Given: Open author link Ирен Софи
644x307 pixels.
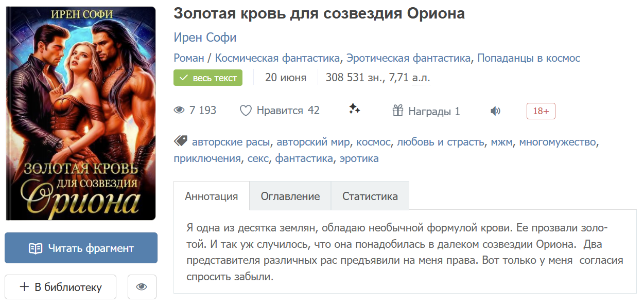Looking at the screenshot, I should point(205,38).
